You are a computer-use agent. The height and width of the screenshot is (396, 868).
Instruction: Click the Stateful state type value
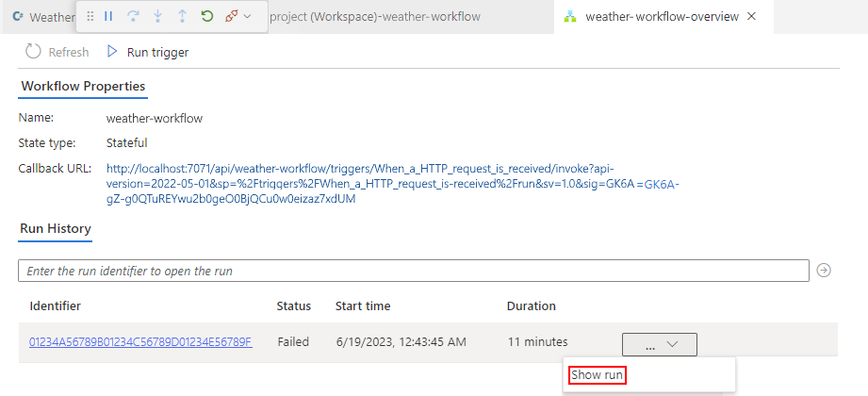(x=127, y=143)
